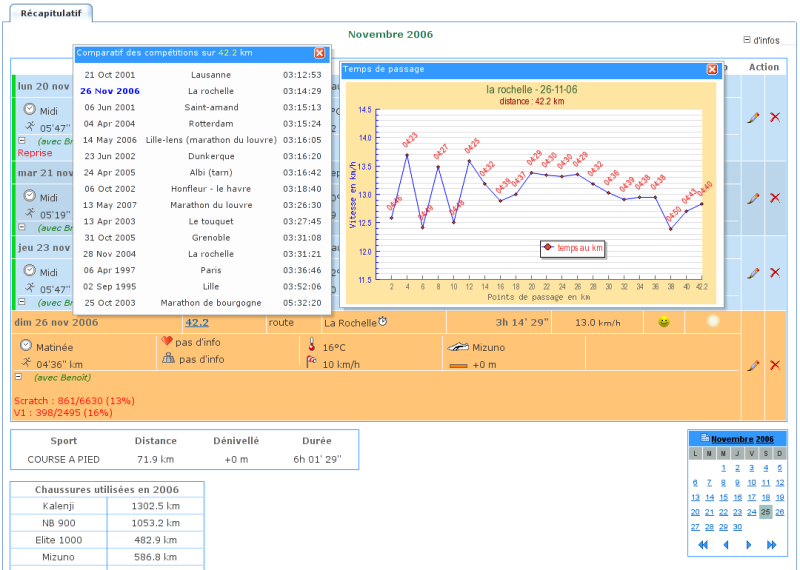
Task: Collapse the jeu 23 nov details expander
Action: (x=22, y=302)
